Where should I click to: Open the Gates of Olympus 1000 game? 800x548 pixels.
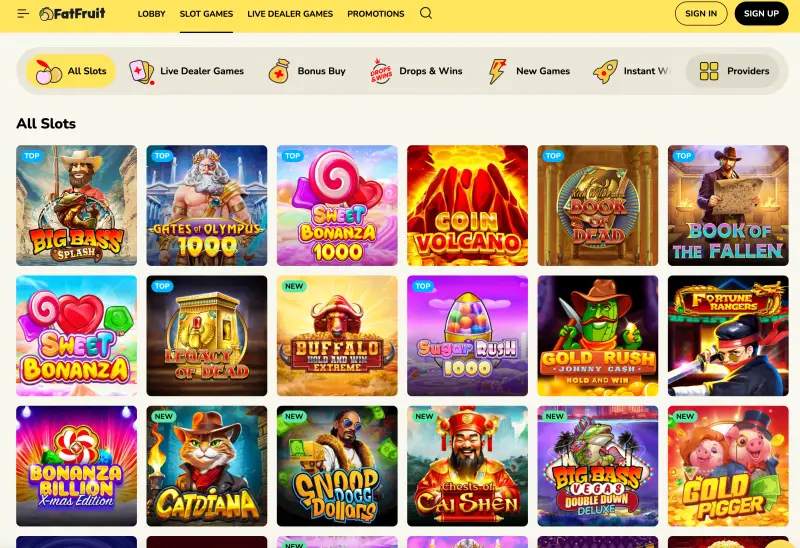tap(207, 206)
